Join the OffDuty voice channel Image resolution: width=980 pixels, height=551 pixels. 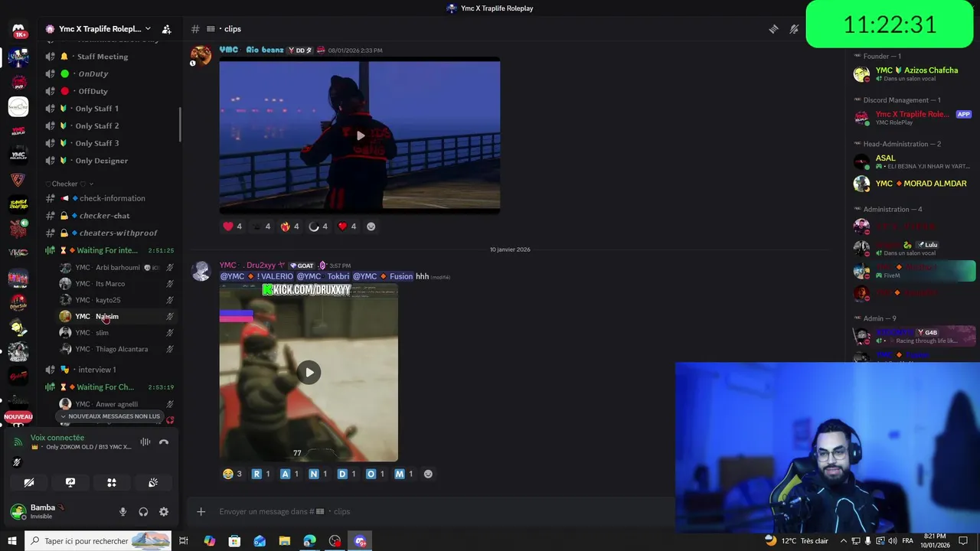109,91
